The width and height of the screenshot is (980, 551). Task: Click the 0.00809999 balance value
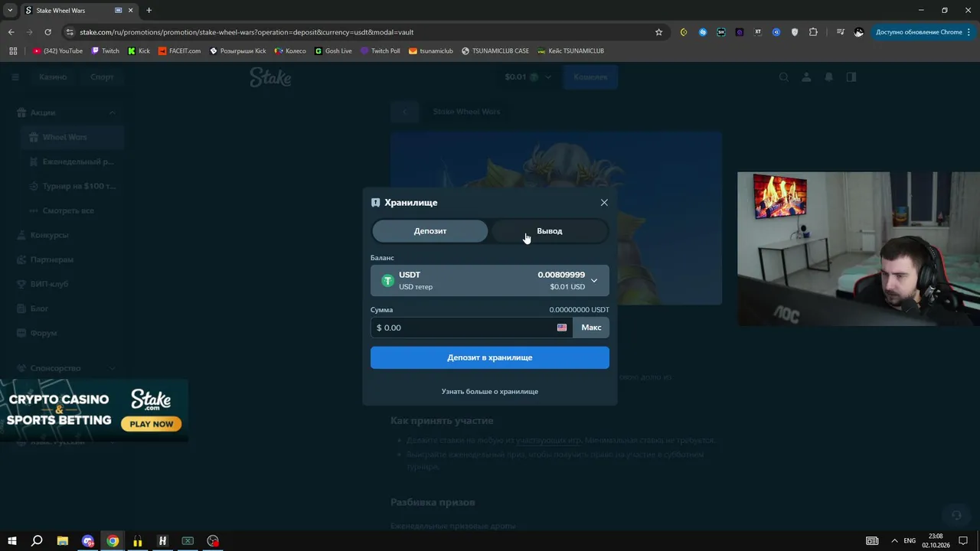(x=561, y=275)
